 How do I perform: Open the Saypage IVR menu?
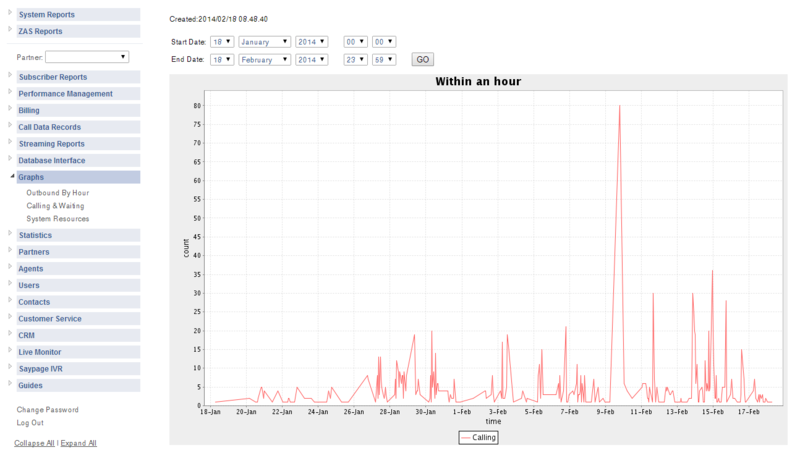(x=78, y=369)
